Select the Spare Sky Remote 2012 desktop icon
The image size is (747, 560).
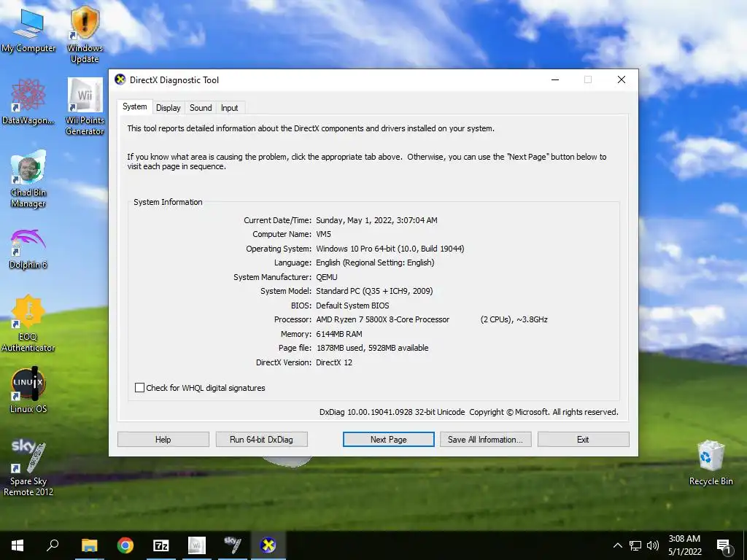point(28,467)
